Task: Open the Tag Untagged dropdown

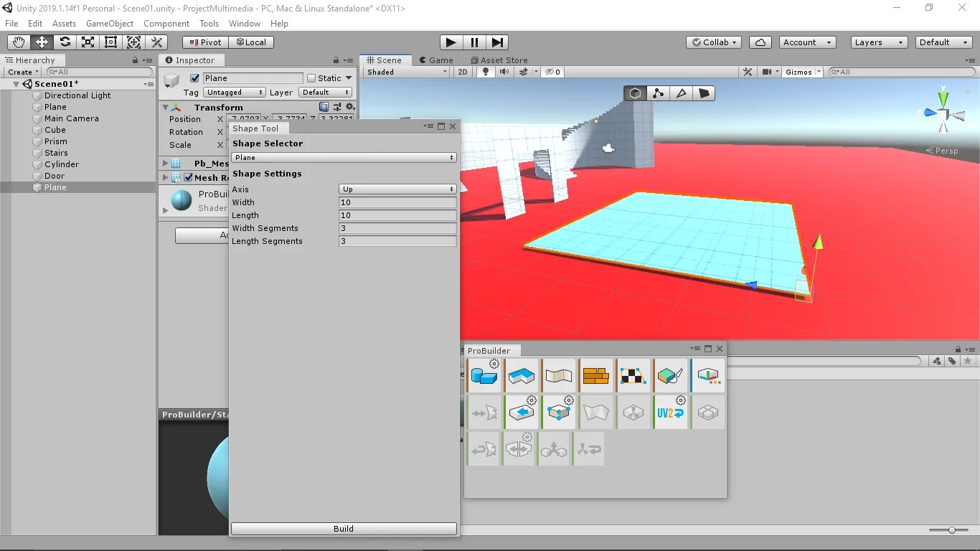Action: [235, 93]
